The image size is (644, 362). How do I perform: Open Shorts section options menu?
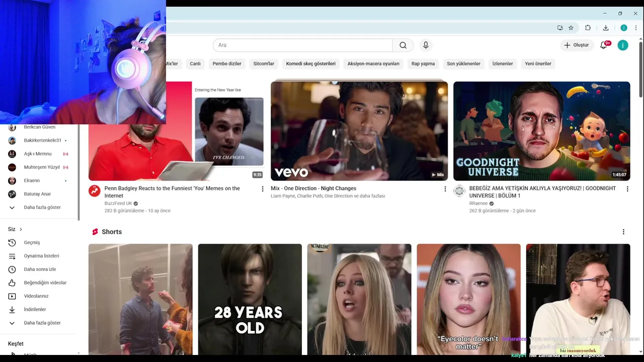tap(623, 232)
